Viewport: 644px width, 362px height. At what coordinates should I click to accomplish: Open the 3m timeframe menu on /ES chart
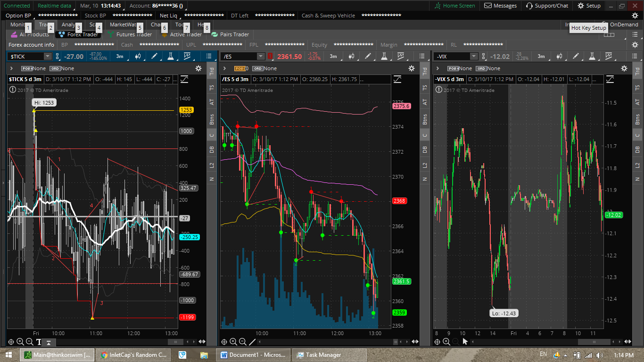tap(333, 57)
